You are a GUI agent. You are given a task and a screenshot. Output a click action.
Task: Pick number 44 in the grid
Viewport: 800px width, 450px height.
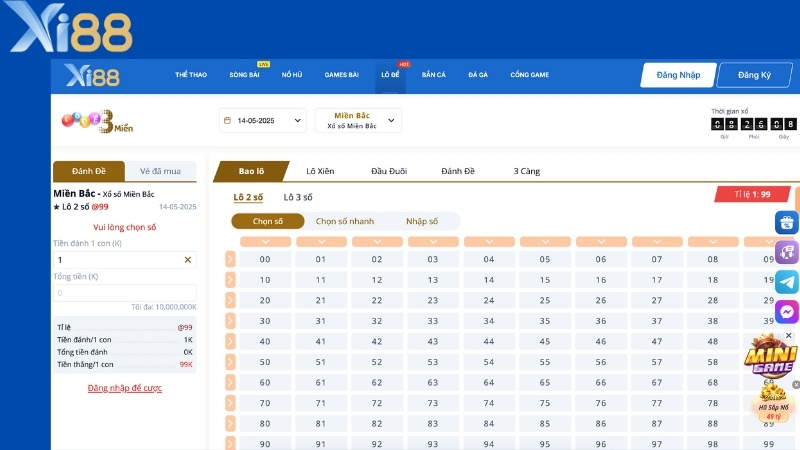tap(489, 341)
